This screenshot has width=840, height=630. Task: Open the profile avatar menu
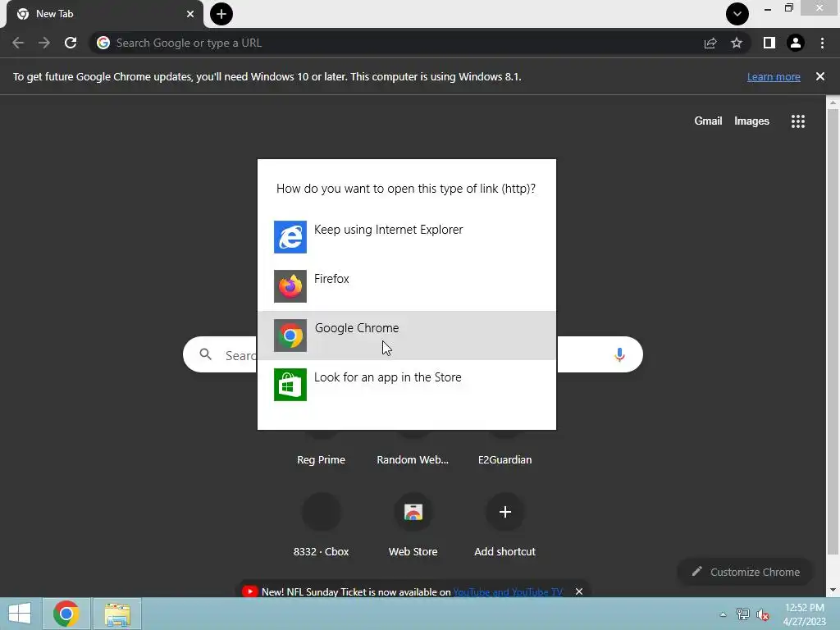tap(796, 43)
